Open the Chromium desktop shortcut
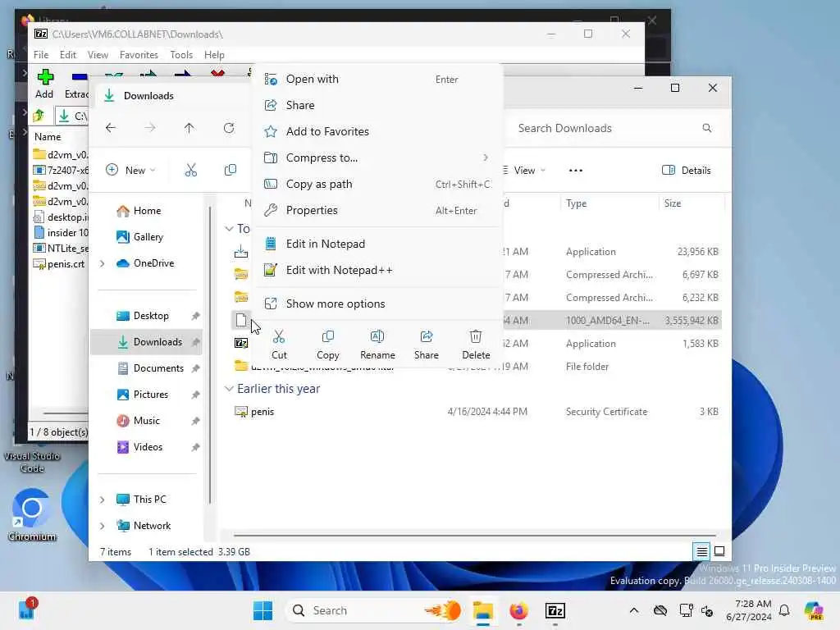The image size is (840, 630). coord(32,514)
